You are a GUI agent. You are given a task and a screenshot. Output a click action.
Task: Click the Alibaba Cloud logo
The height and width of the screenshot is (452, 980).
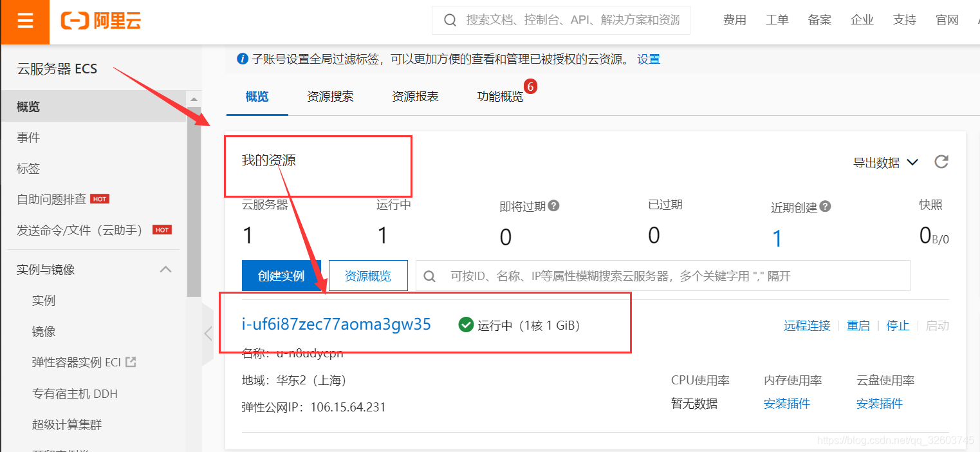point(101,21)
